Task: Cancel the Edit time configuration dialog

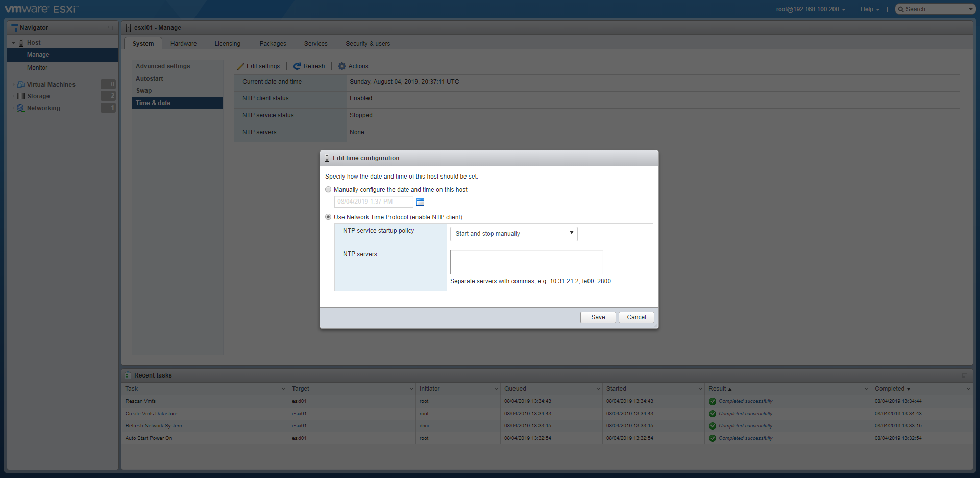Action: pyautogui.click(x=636, y=317)
